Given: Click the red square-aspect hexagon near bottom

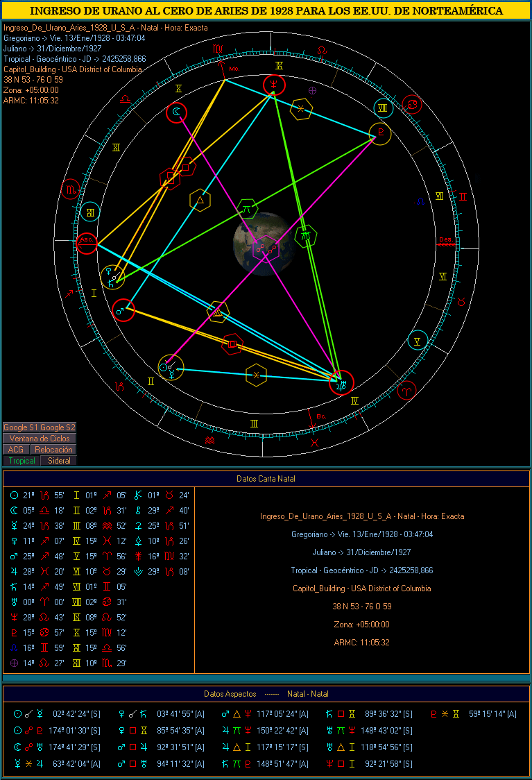Looking at the screenshot, I should pyautogui.click(x=232, y=344).
